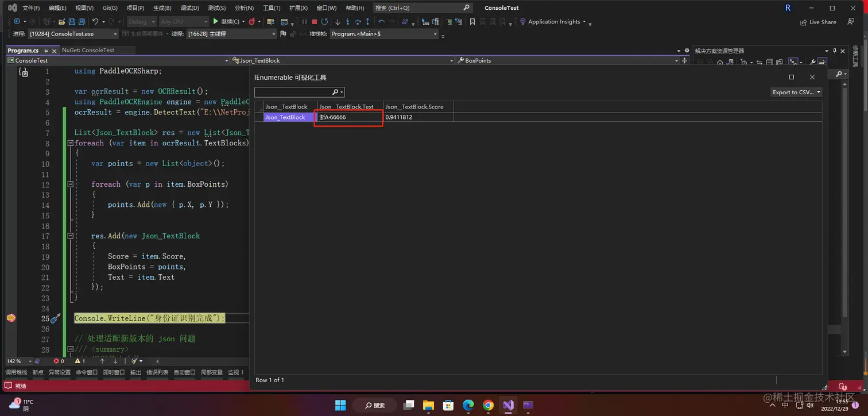Open the Git(G) menu
This screenshot has height=416, width=868.
[110, 8]
